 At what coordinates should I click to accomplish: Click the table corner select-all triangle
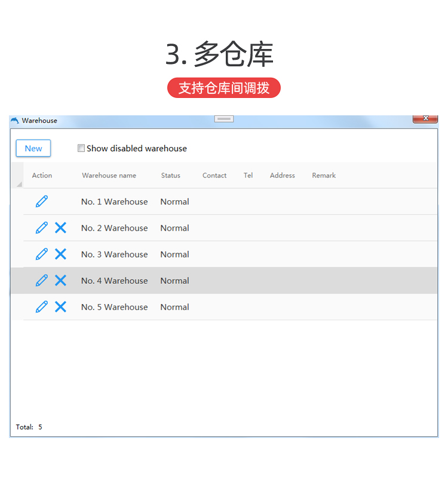coord(18,183)
